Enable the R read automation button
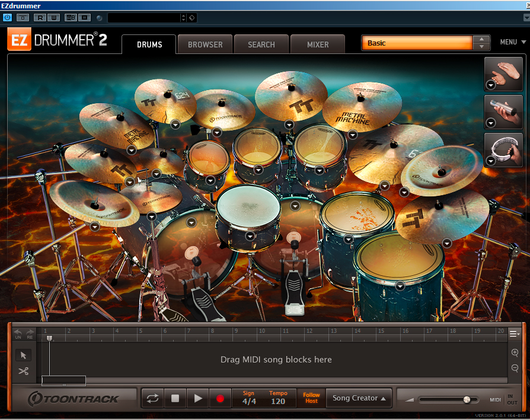This screenshot has height=420, width=530. (x=40, y=18)
